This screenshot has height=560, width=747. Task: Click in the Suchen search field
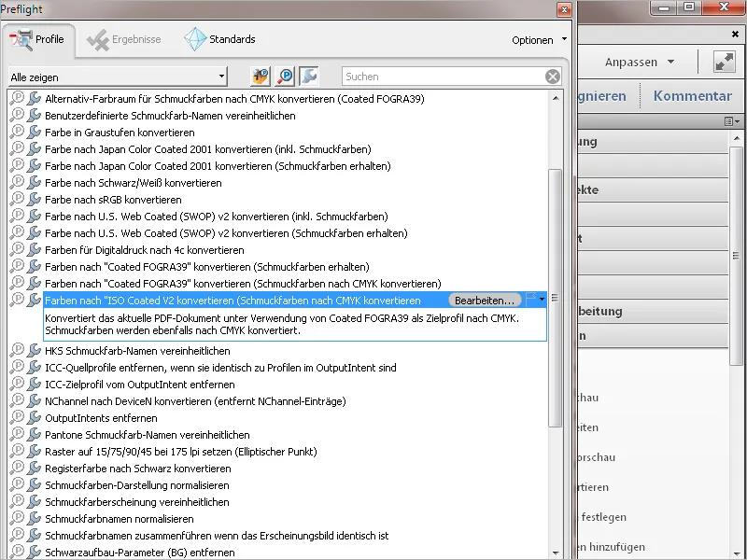point(444,77)
